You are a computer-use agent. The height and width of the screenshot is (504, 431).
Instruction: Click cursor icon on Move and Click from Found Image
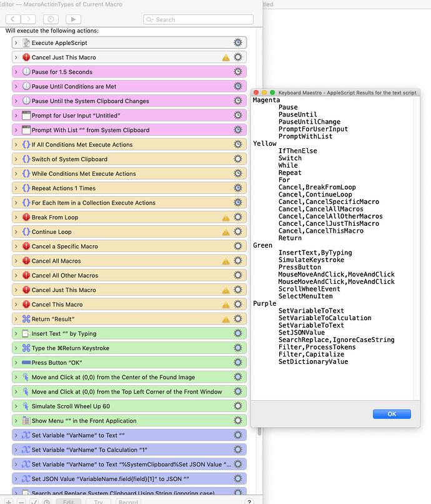click(26, 376)
